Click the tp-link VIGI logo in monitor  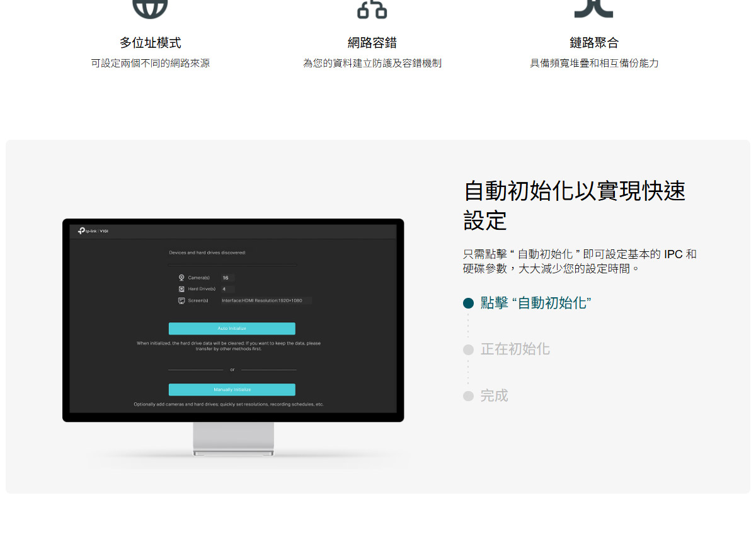[93, 231]
